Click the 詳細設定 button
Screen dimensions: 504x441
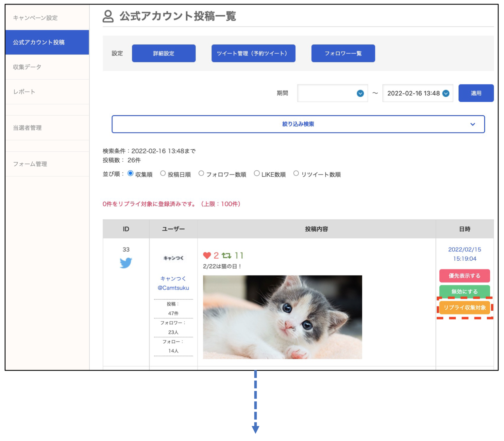click(x=164, y=53)
